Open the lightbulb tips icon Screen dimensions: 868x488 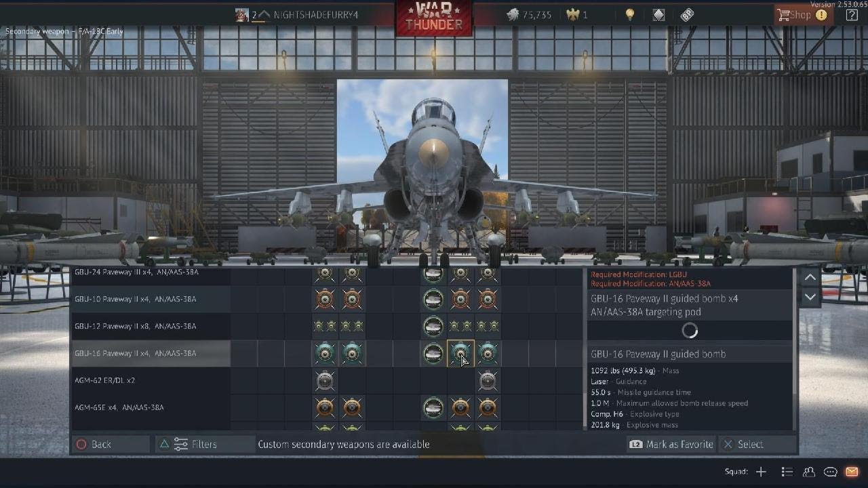630,15
